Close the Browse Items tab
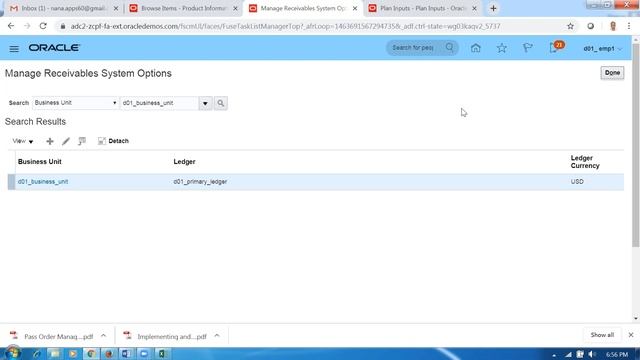The height and width of the screenshot is (360, 640). coord(235,8)
